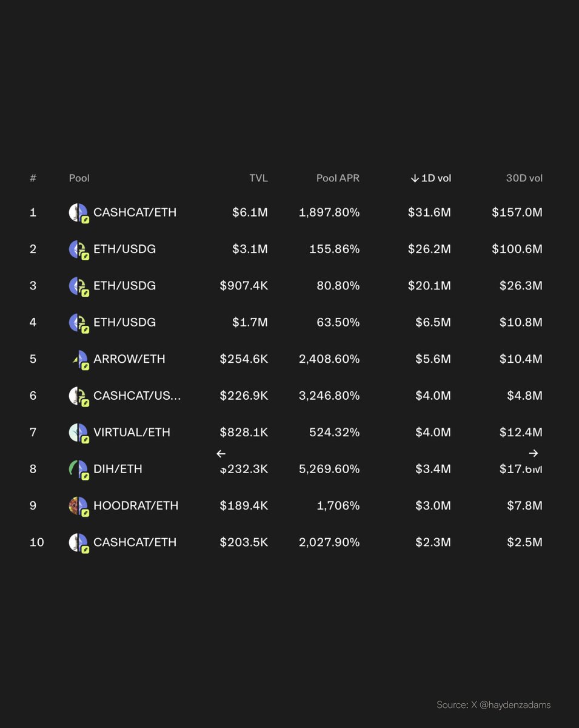579x728 pixels.
Task: Click the CASHCAT/US... pool token icon
Action: point(79,396)
